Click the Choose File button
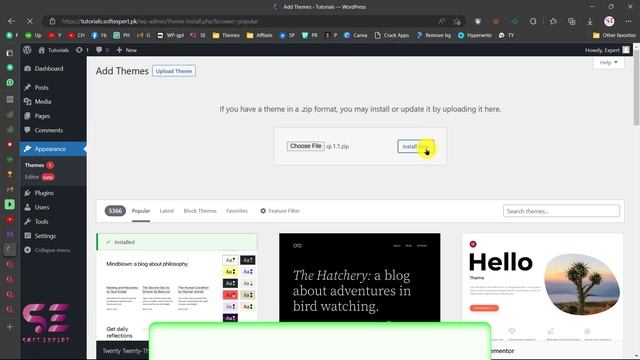This screenshot has height=360, width=640. 305,146
